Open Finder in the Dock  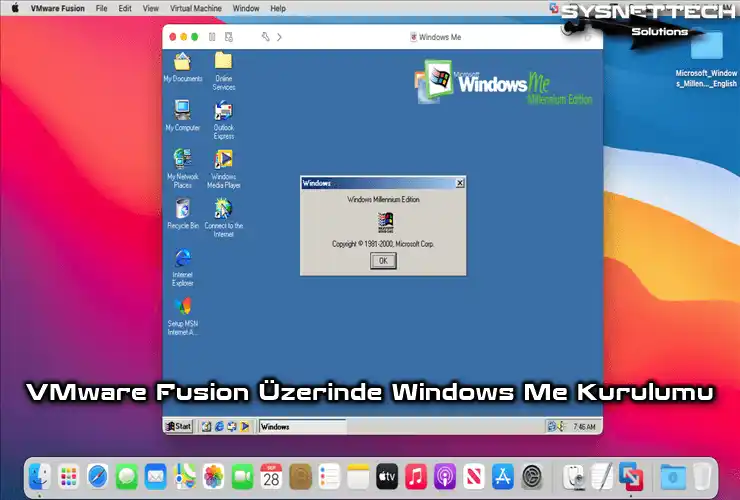click(x=40, y=476)
